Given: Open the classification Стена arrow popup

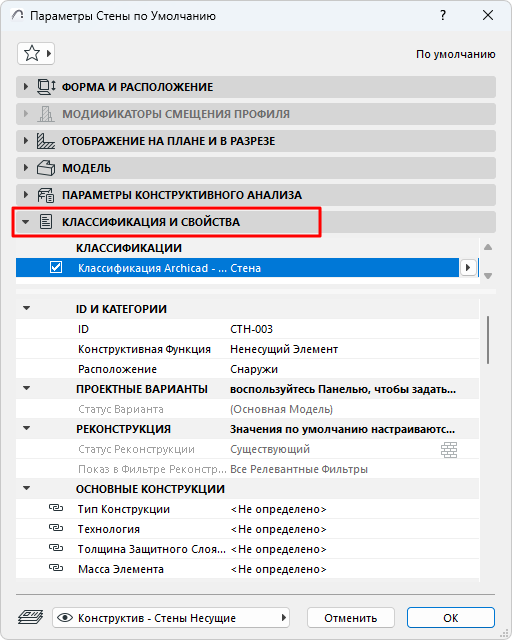Looking at the screenshot, I should tap(468, 268).
